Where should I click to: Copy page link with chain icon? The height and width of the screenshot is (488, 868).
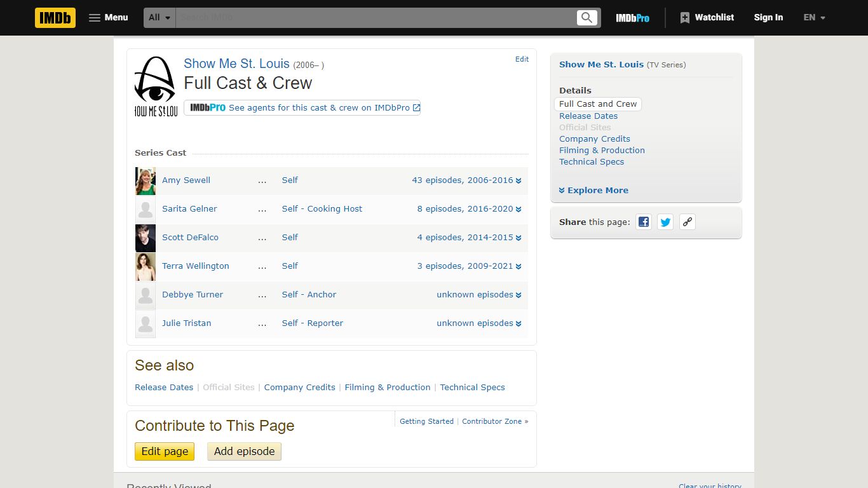pyautogui.click(x=687, y=222)
